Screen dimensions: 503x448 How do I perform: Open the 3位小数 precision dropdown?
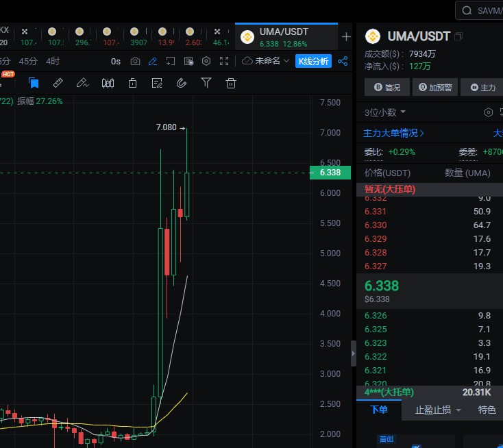pos(384,112)
